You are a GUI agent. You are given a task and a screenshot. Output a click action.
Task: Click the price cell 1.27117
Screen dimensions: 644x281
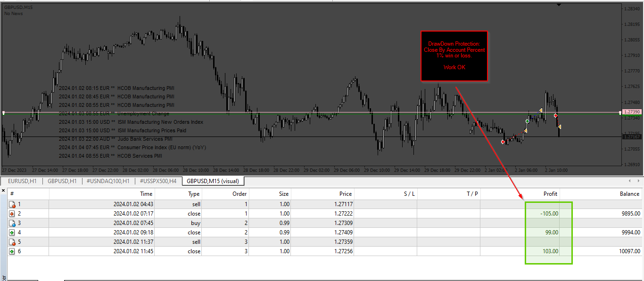[x=342, y=204]
